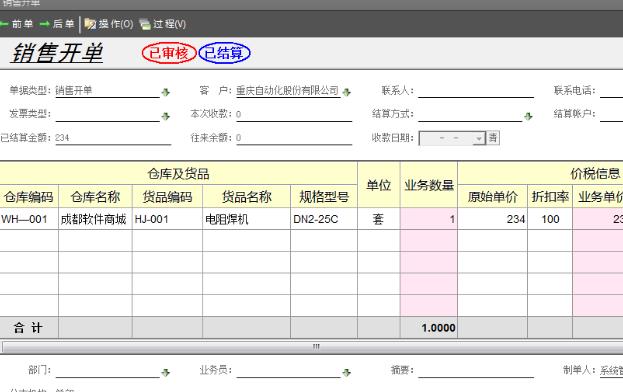Go to next order with 后单
Image resolution: width=623 pixels, height=392 pixels.
click(57, 24)
